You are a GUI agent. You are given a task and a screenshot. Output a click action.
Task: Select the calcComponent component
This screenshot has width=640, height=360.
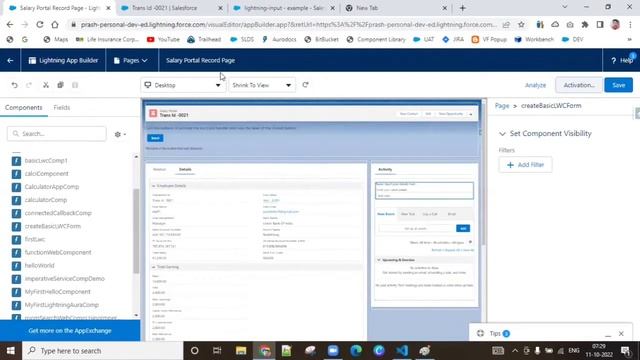click(46, 173)
